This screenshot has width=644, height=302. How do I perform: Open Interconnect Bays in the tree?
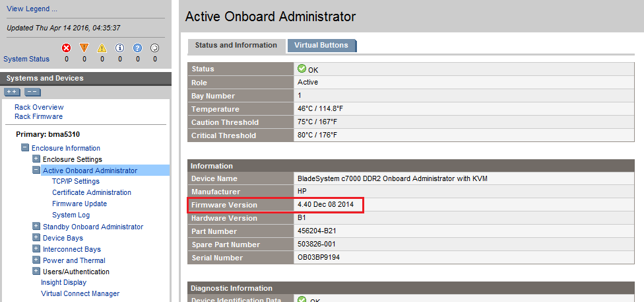click(x=72, y=249)
